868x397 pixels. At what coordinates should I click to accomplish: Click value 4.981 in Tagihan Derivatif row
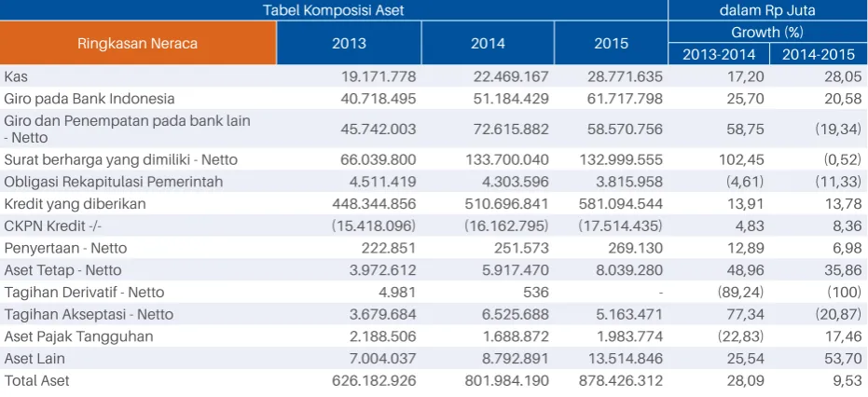399,293
